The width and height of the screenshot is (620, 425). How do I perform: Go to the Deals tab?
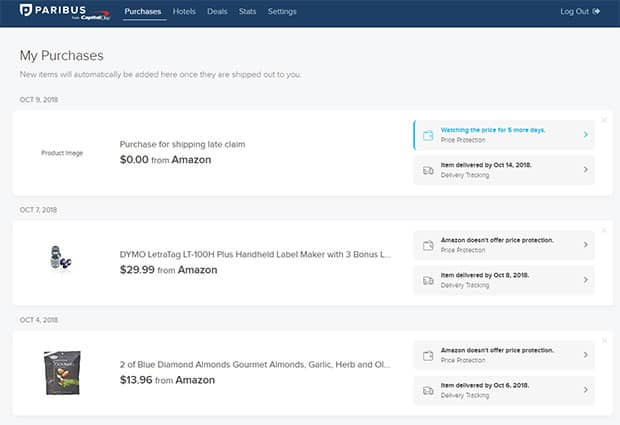coord(217,11)
